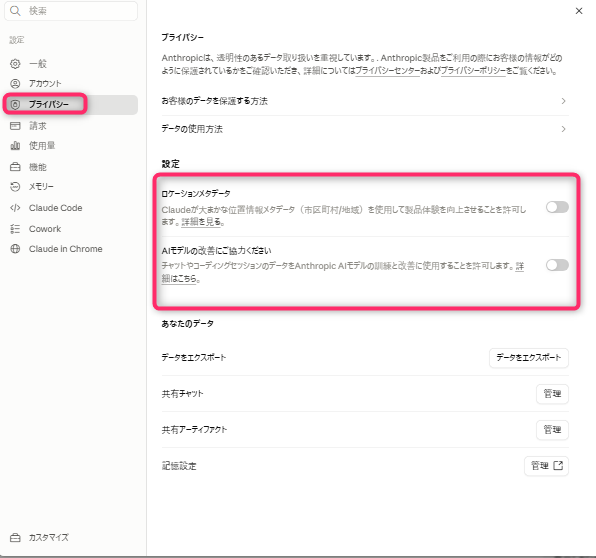
Task: Click 管理 button for 共有チャット
Action: [x=552, y=394]
